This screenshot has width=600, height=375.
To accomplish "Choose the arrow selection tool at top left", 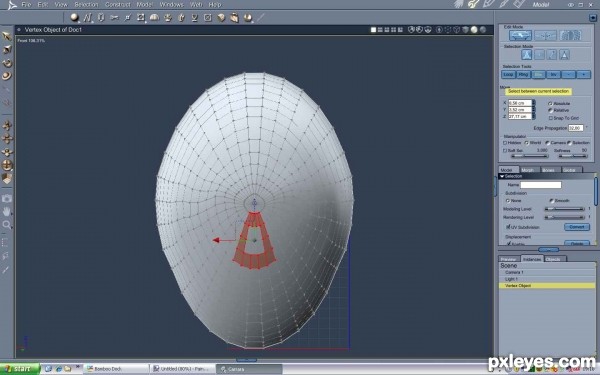I will tap(7, 36).
